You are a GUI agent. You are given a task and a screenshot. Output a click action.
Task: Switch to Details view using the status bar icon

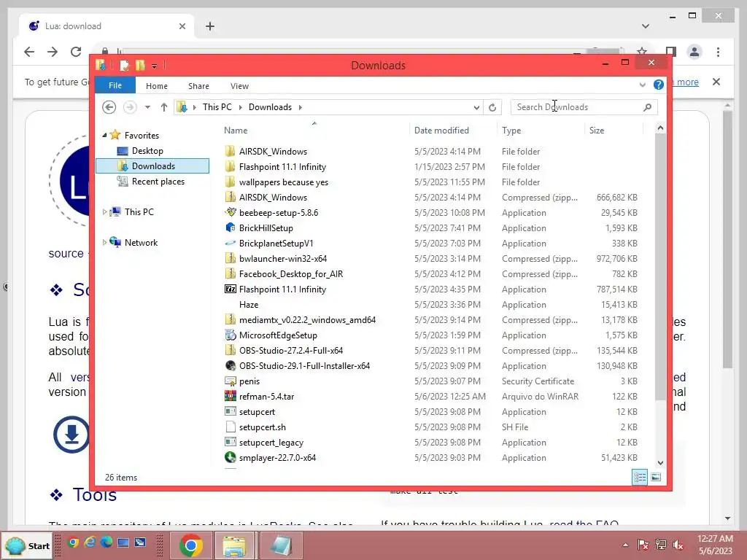pyautogui.click(x=640, y=477)
